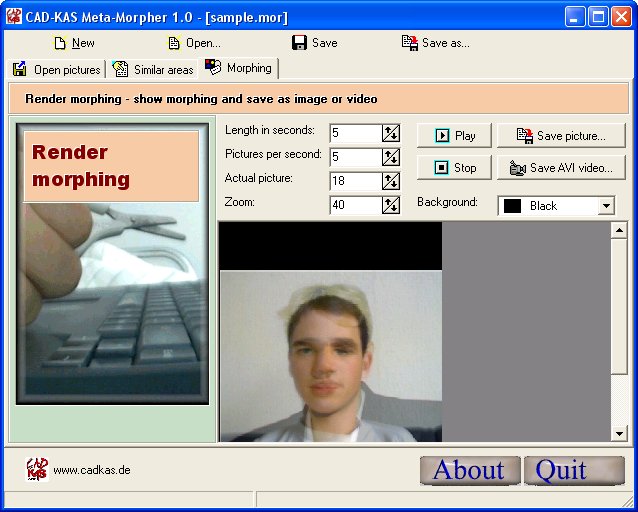Stop the morphing playback
Image resolution: width=638 pixels, height=512 pixels.
coord(454,167)
